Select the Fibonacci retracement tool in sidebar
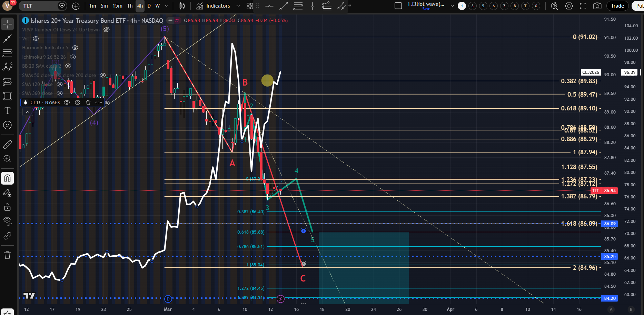Image resolution: width=644 pixels, height=315 pixels. click(x=7, y=53)
